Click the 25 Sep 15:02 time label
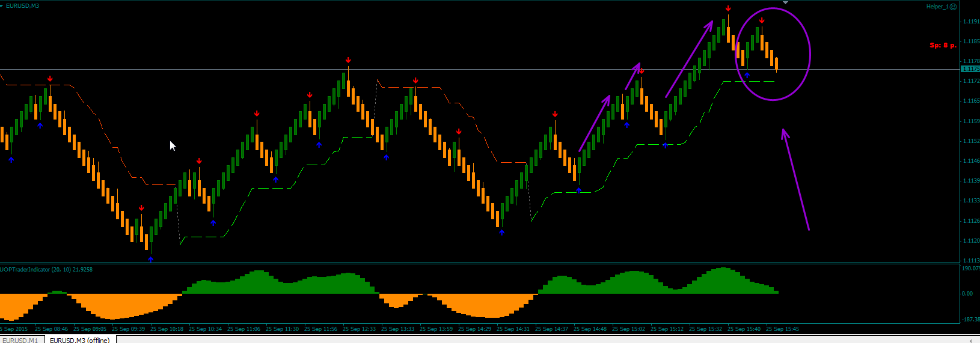The height and width of the screenshot is (343, 980). click(628, 329)
